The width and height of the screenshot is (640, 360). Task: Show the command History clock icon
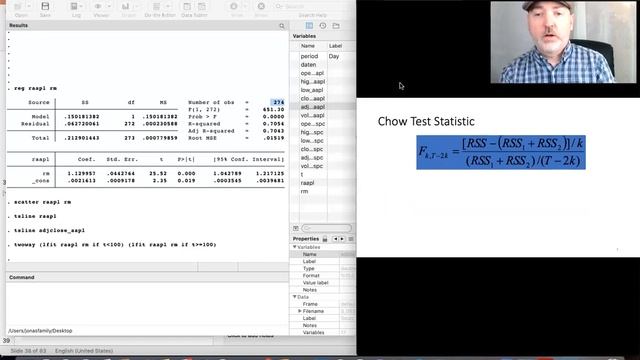(x=323, y=26)
